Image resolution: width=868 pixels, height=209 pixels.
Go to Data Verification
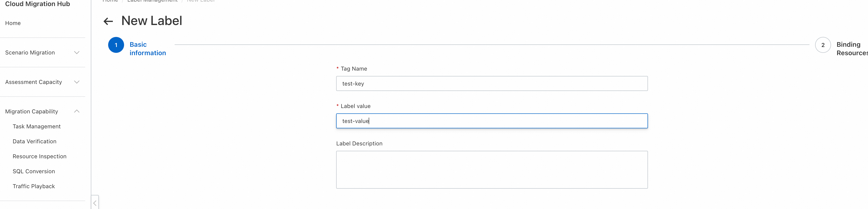pyautogui.click(x=34, y=141)
